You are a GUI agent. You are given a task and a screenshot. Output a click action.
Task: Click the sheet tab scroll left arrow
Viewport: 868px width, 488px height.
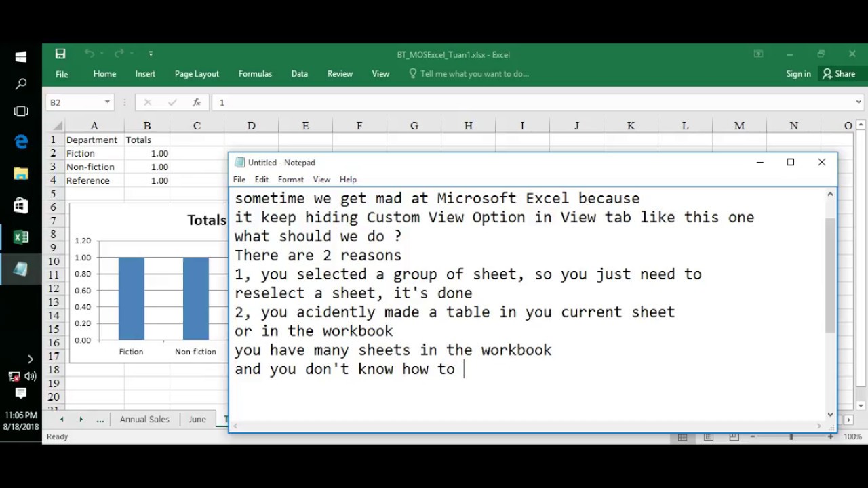click(62, 420)
